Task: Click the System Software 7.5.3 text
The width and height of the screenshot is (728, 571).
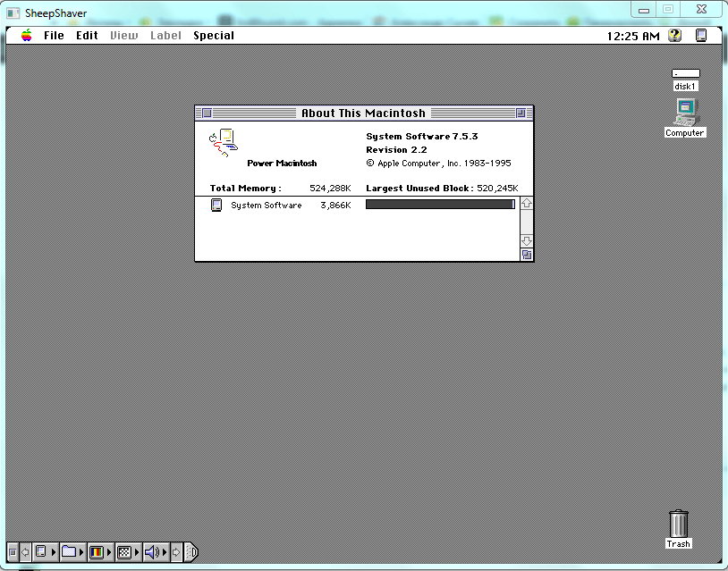Action: (421, 137)
